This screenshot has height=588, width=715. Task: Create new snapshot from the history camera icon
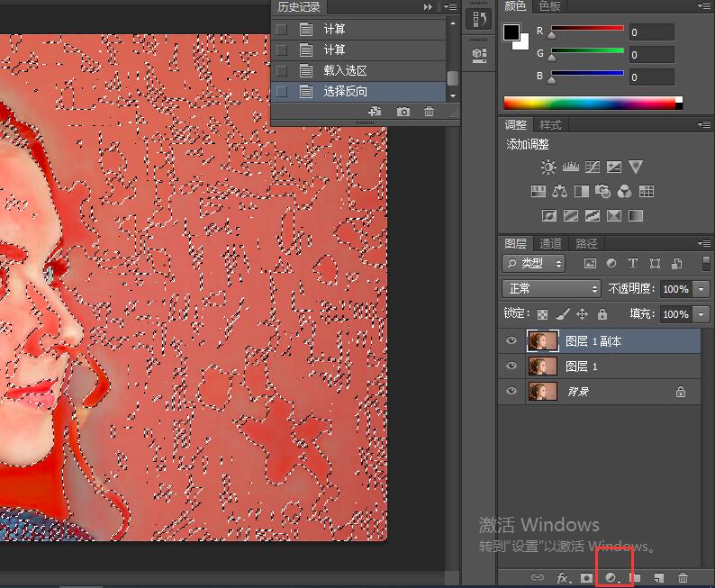coord(403,112)
